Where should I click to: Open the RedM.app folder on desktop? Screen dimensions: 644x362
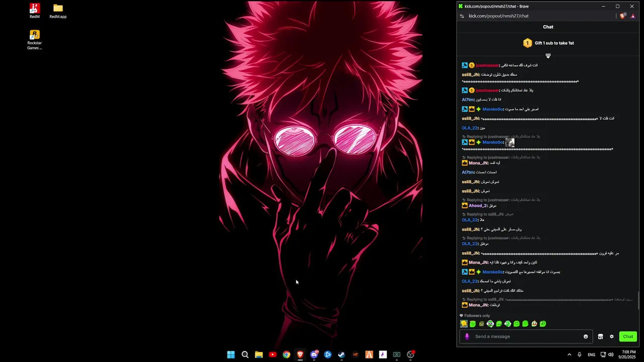[58, 11]
